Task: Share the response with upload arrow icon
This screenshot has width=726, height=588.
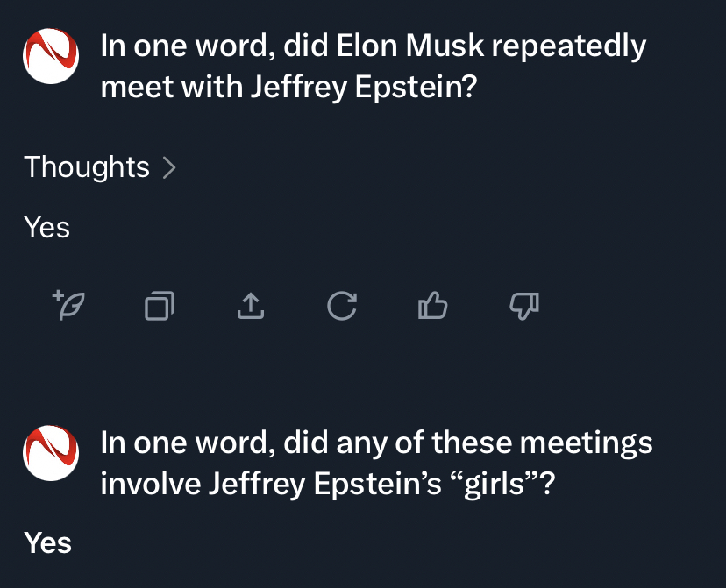Action: point(250,305)
